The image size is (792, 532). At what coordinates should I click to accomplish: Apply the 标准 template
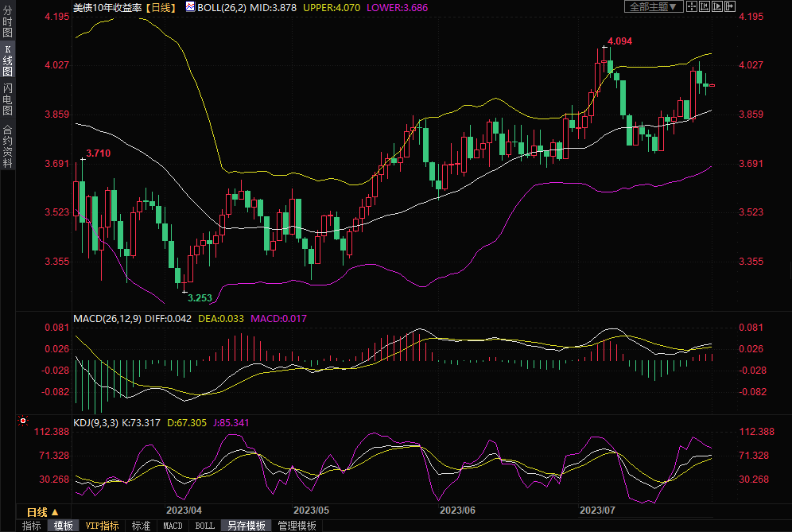tap(141, 526)
